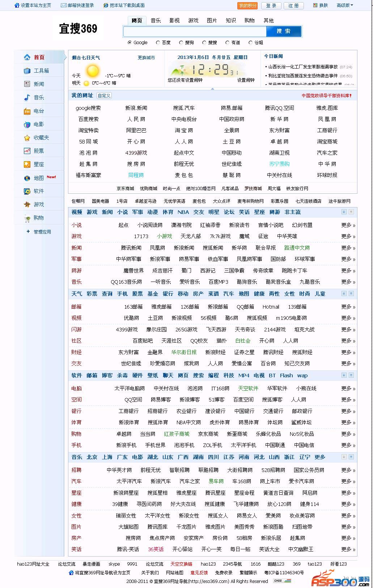
Task: Collapse the weather panel with small arrow
Action: [212, 89]
